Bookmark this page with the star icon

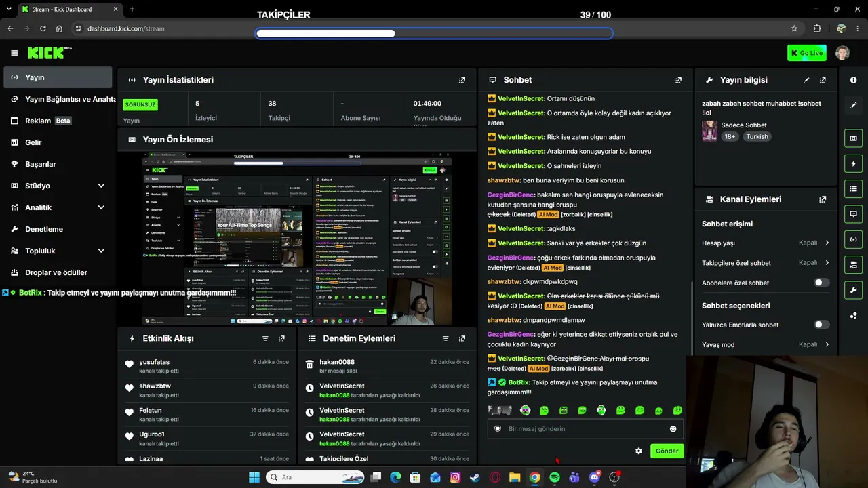[x=794, y=28]
